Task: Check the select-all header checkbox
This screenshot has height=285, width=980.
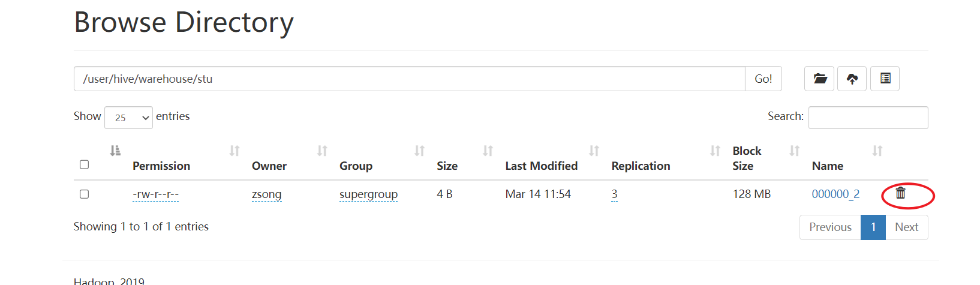Action: point(85,164)
